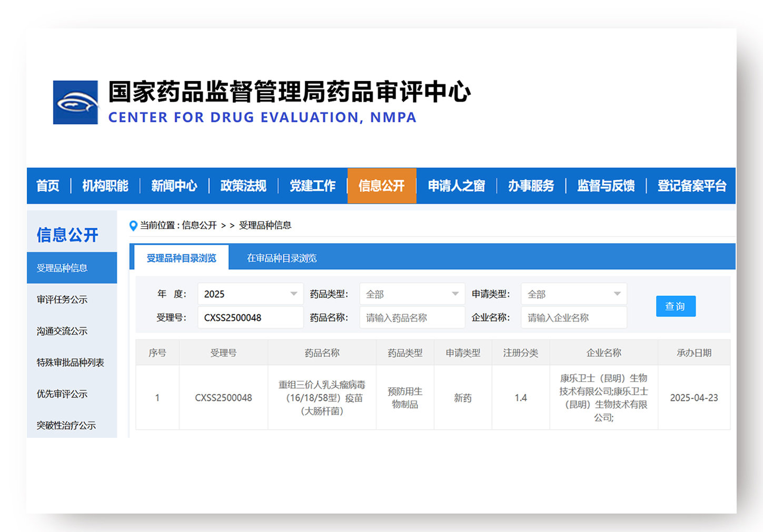Click the 受理号 input field
763x532 pixels.
point(250,318)
